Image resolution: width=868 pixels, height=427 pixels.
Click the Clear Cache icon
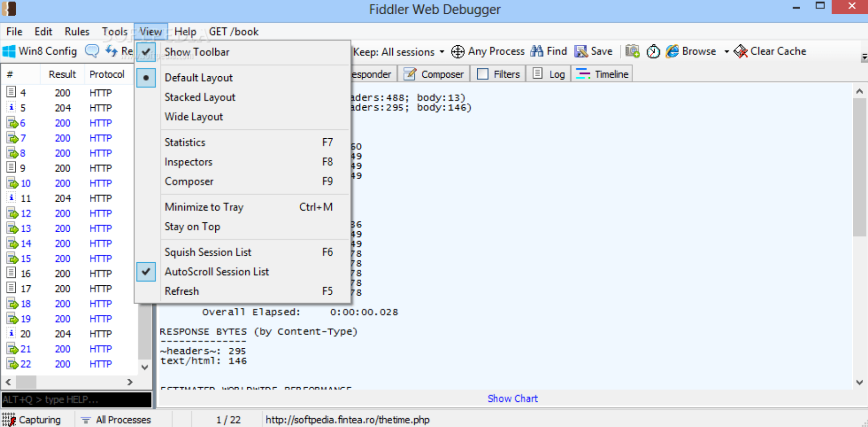pos(740,51)
